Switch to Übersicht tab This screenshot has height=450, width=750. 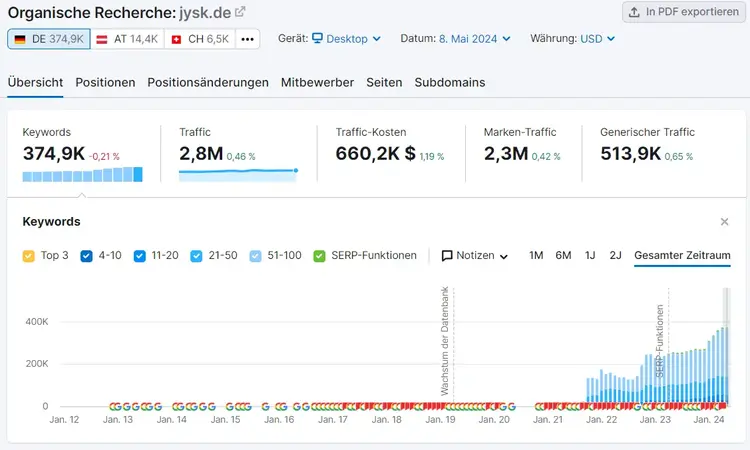coord(35,82)
